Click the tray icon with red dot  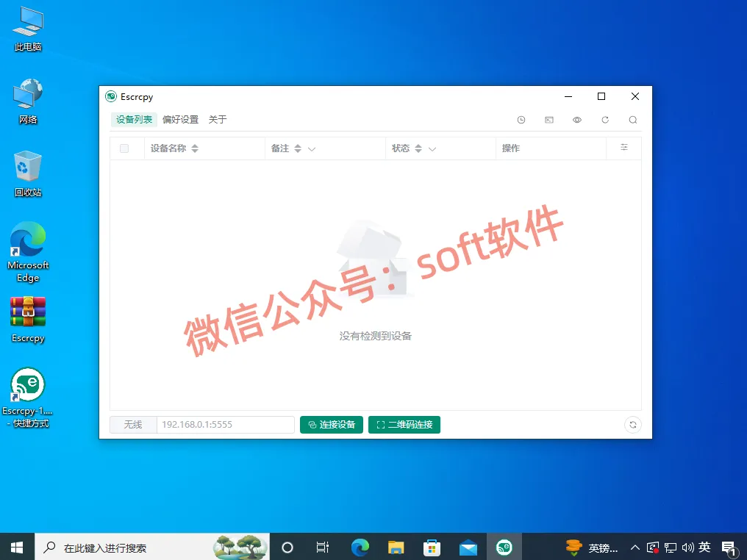(x=653, y=548)
